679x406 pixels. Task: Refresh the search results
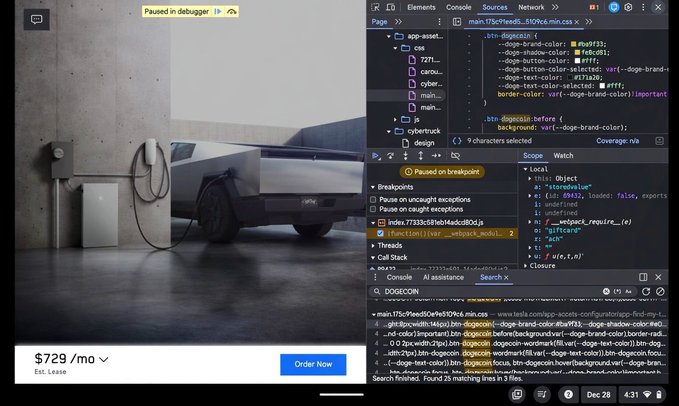pos(646,291)
